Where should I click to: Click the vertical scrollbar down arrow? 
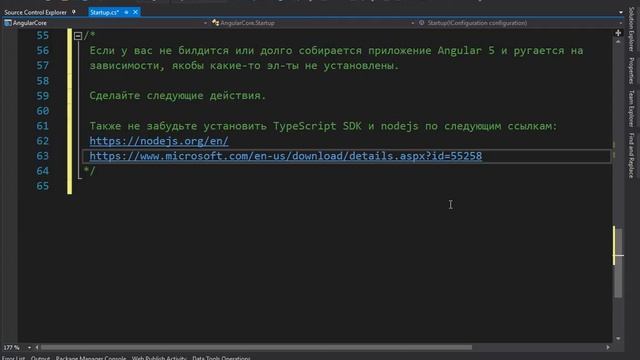tap(618, 338)
